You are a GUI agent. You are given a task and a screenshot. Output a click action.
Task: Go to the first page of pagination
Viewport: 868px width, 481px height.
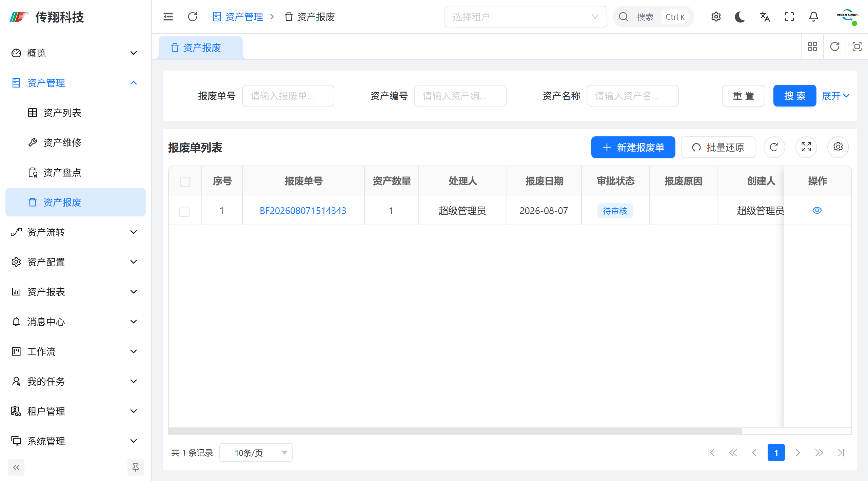(711, 453)
